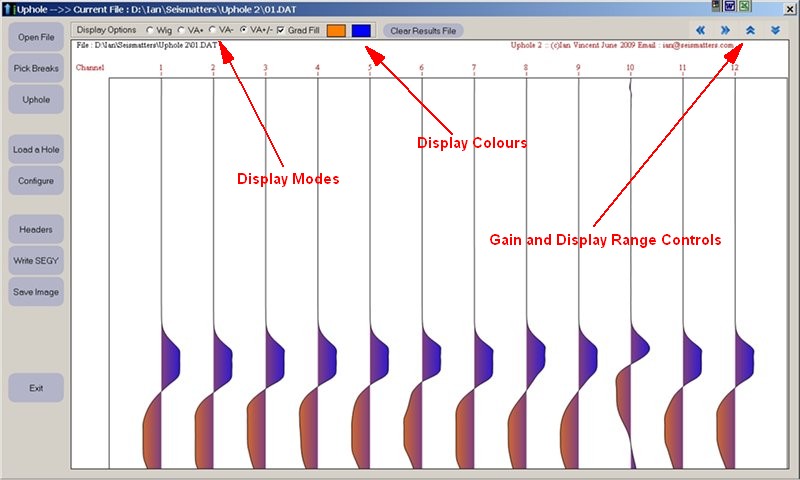Click the channel 1 trace label

tap(161, 67)
